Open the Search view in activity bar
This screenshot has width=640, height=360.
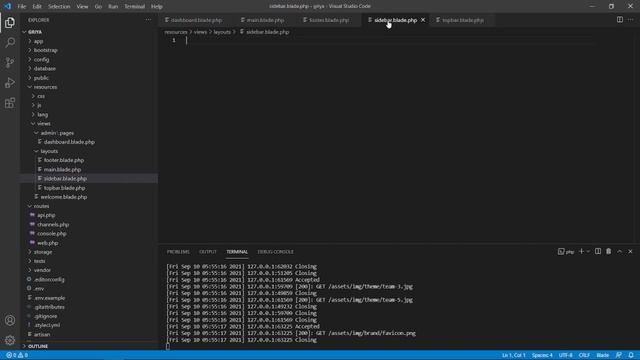(x=10, y=42)
